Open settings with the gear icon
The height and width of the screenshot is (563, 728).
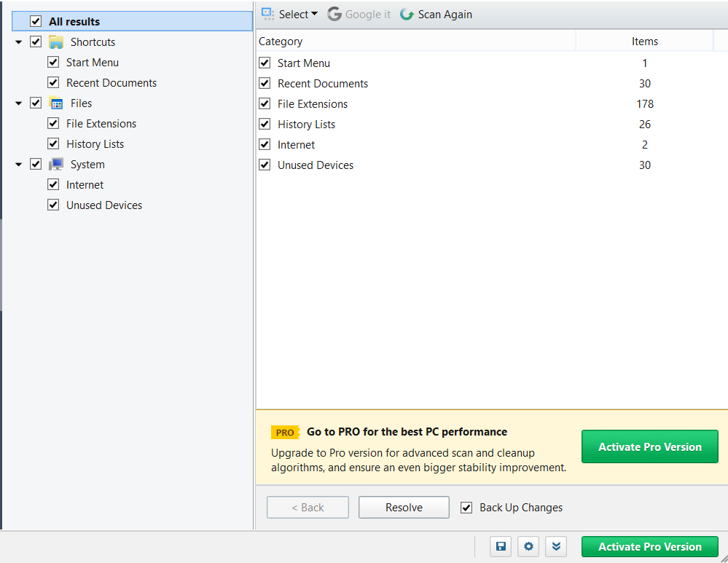point(528,546)
